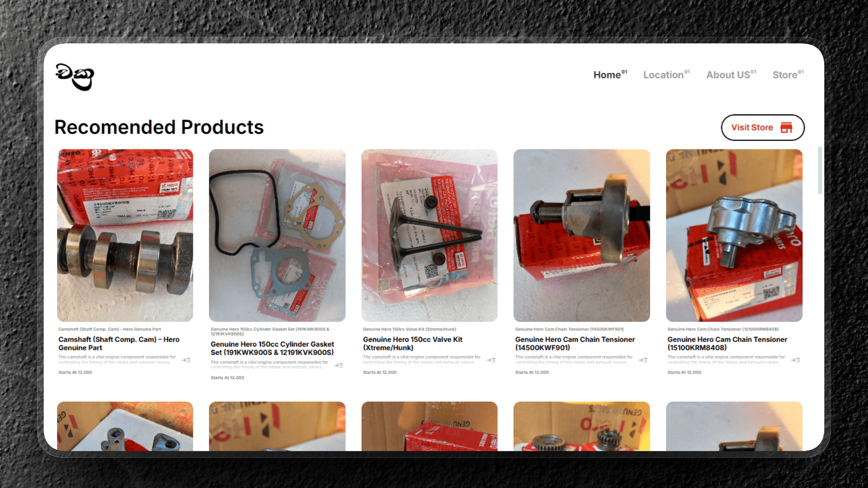This screenshot has height=488, width=868.
Task: Open details arrow icon for Camshaft product
Action: click(x=186, y=360)
